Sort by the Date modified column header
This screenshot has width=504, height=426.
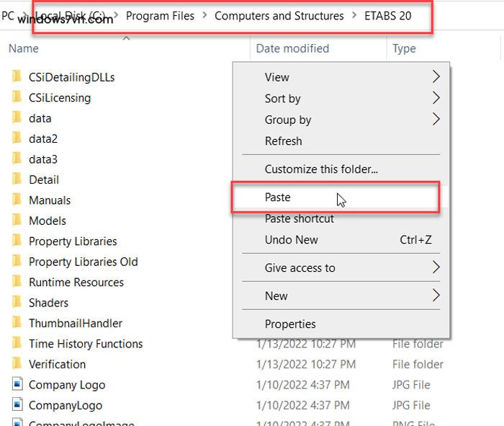point(292,48)
